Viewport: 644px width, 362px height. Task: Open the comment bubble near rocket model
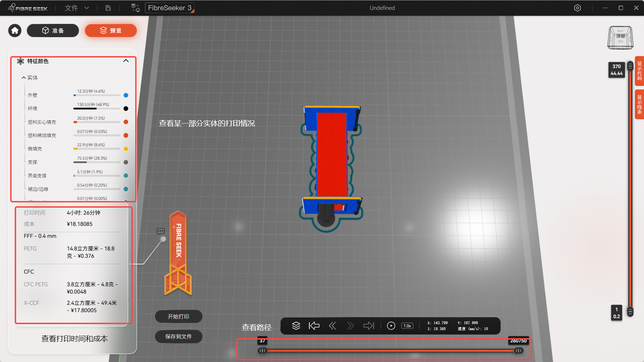pos(160,231)
